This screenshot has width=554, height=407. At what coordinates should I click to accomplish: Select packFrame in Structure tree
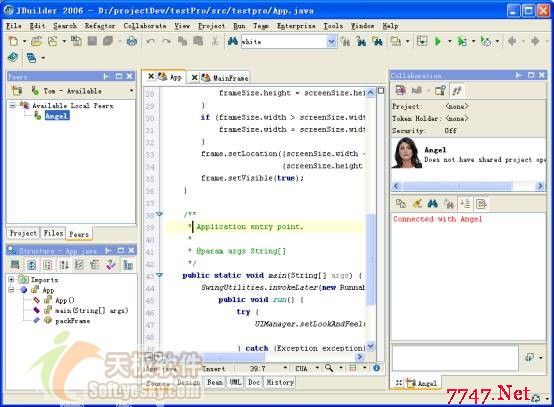72,321
